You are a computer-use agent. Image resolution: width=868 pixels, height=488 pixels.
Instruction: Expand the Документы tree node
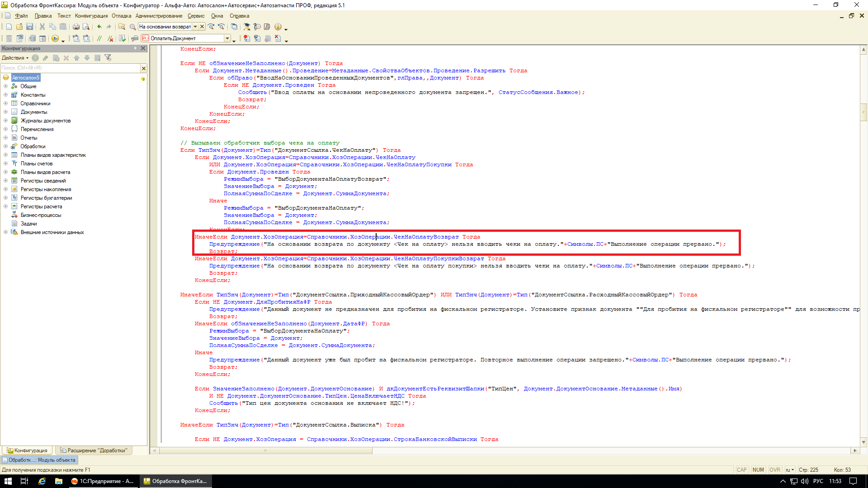tap(6, 112)
